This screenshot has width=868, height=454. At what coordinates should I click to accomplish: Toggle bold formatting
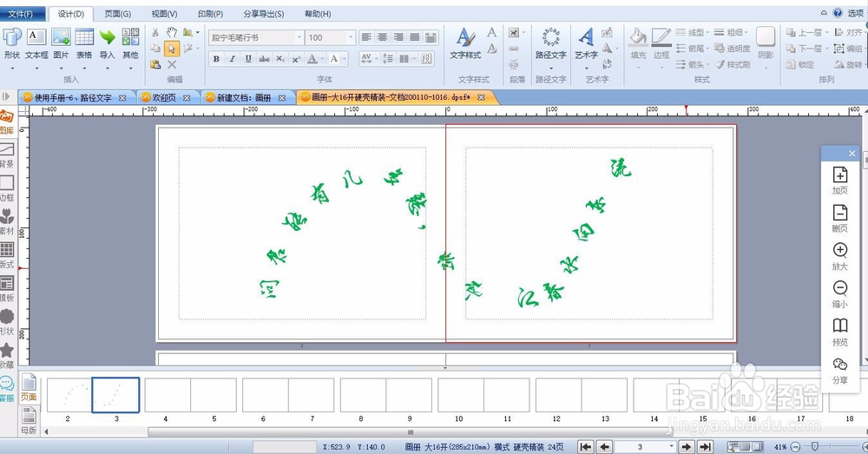pos(216,59)
